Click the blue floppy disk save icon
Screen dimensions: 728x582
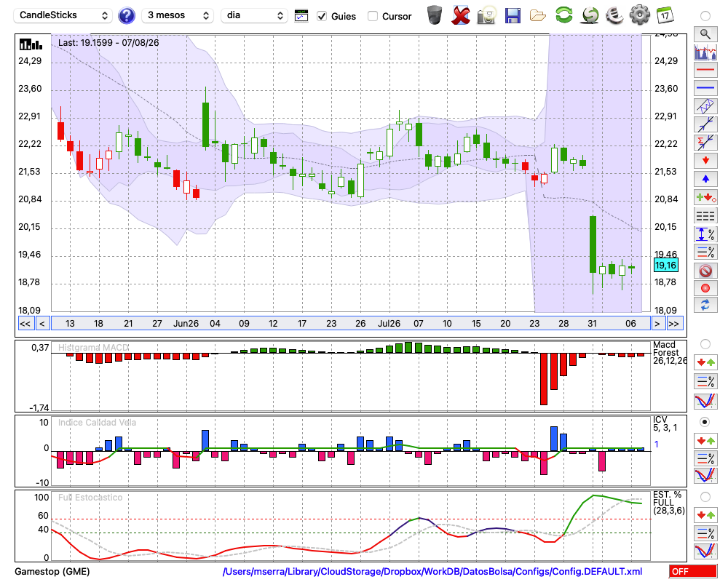tap(513, 15)
